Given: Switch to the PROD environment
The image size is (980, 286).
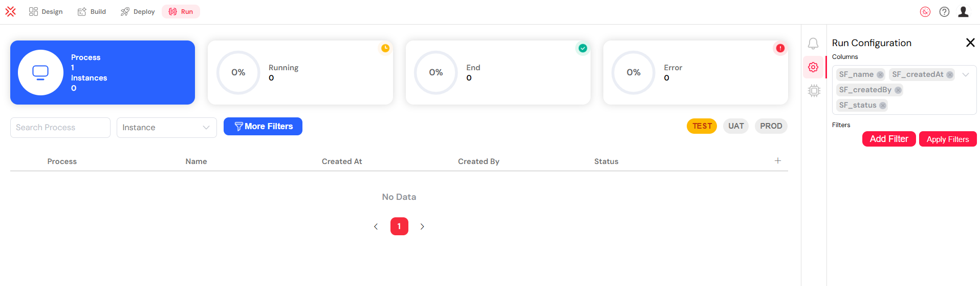Looking at the screenshot, I should 771,126.
